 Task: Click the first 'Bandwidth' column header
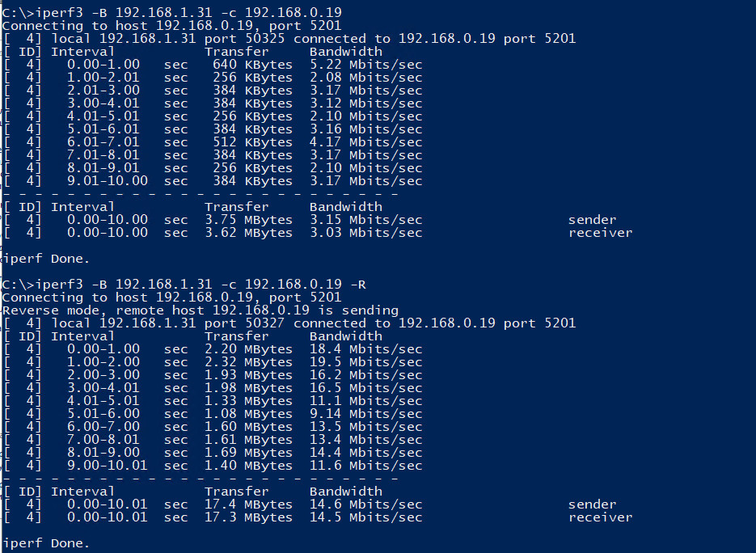pos(346,52)
